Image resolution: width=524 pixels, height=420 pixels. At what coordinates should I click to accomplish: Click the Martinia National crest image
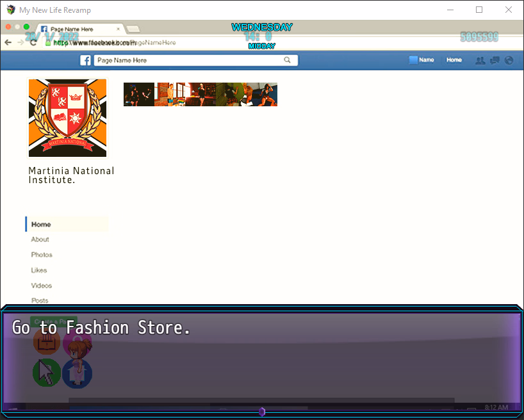point(67,118)
